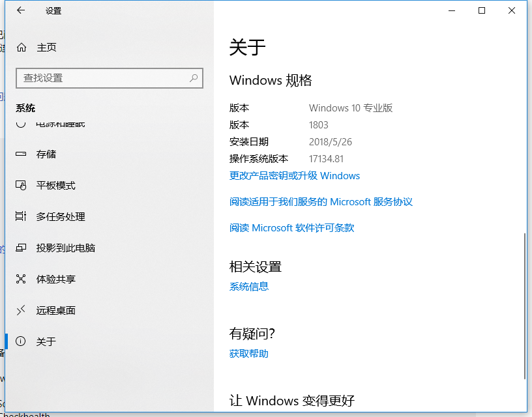532x417 pixels.
Task: Click the install date 2018/5/26
Action: pyautogui.click(x=331, y=141)
